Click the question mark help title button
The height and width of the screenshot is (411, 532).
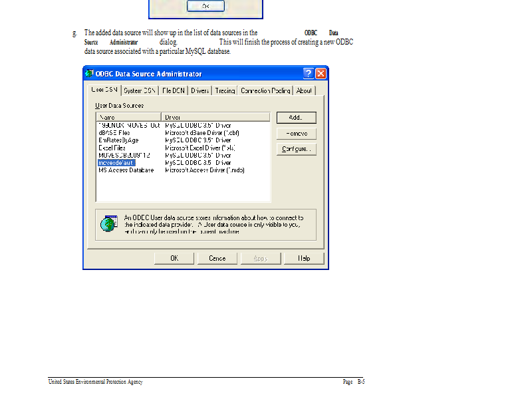coord(309,73)
